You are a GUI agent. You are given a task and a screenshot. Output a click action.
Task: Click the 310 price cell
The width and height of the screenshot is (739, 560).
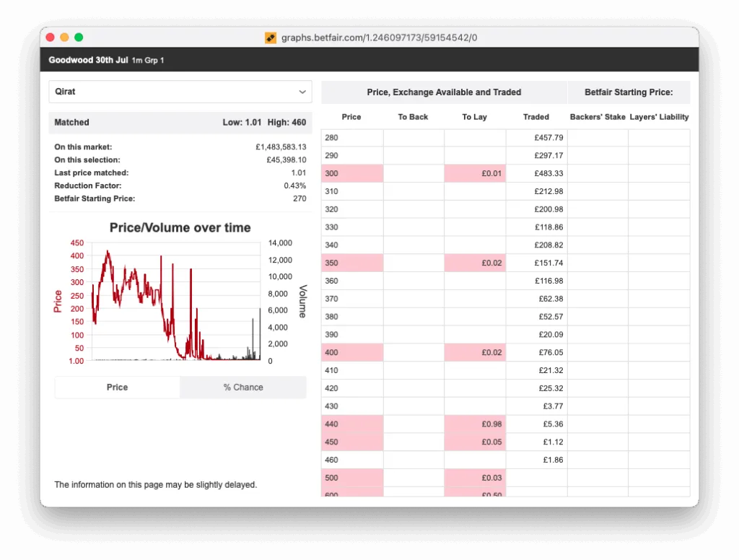click(x=352, y=191)
